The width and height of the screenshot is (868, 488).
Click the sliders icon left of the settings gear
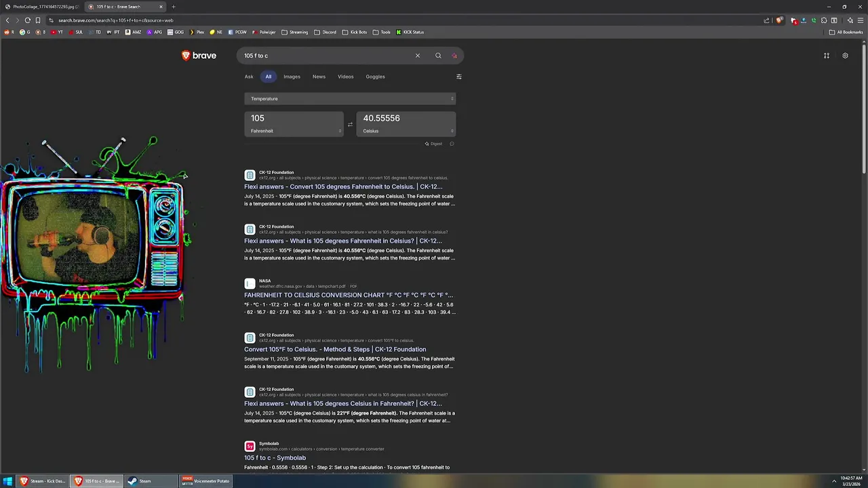click(827, 56)
